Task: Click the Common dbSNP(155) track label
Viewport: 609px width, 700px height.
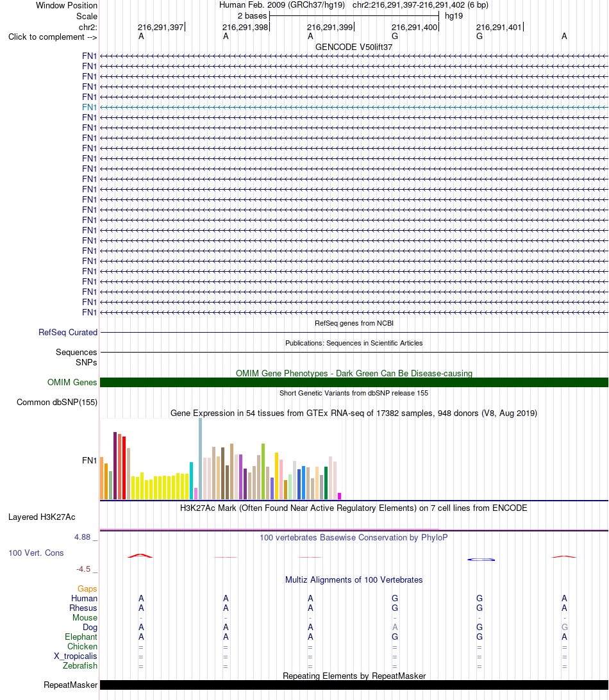Action: [x=56, y=402]
